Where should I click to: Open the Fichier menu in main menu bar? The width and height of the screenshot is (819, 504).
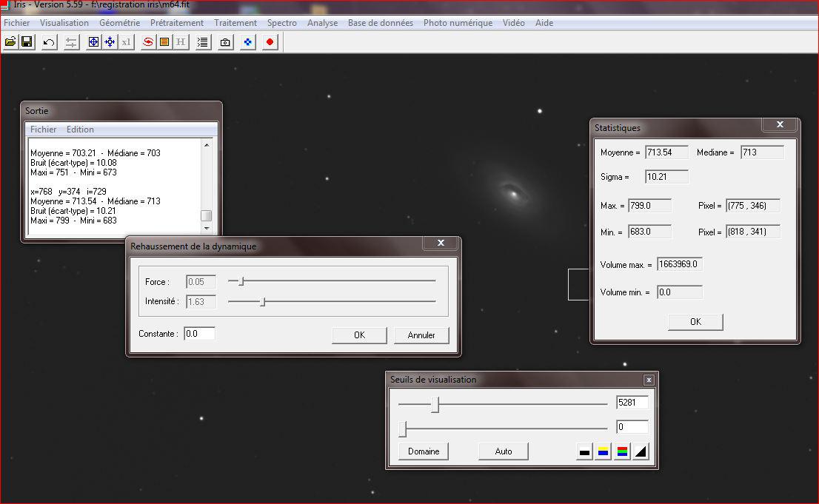point(17,23)
